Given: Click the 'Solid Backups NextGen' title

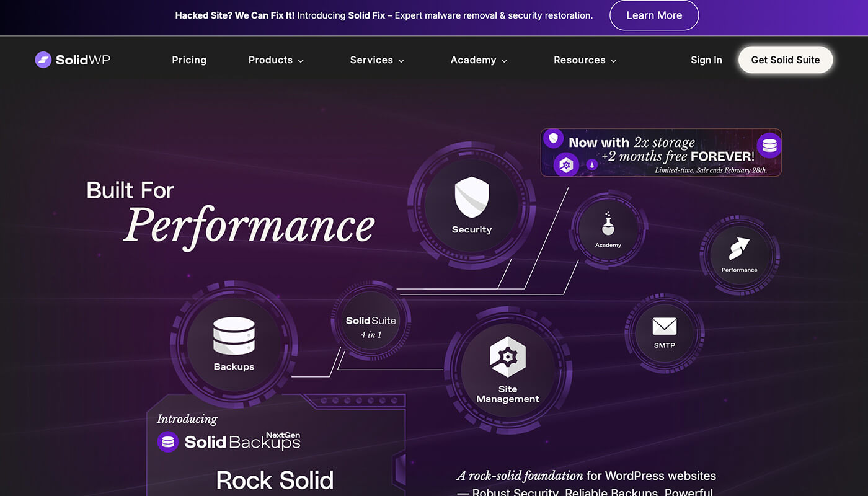Looking at the screenshot, I should pos(242,441).
